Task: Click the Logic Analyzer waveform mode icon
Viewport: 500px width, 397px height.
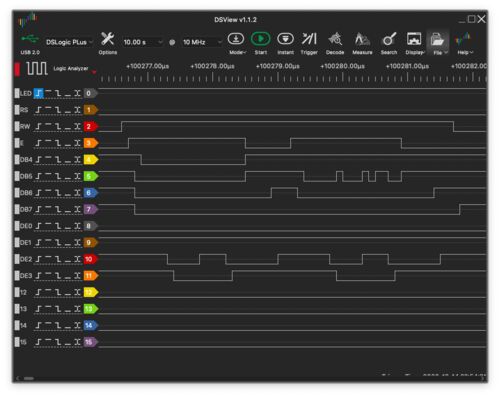Action: (x=37, y=69)
